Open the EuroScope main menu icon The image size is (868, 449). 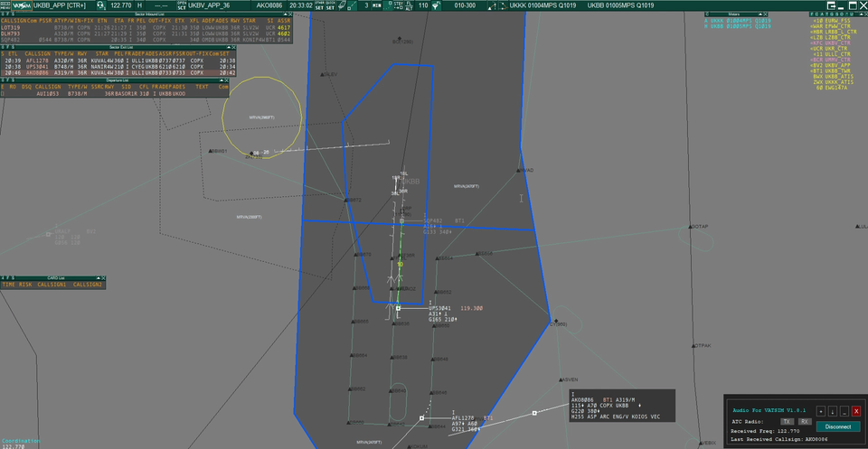[x=5, y=5]
